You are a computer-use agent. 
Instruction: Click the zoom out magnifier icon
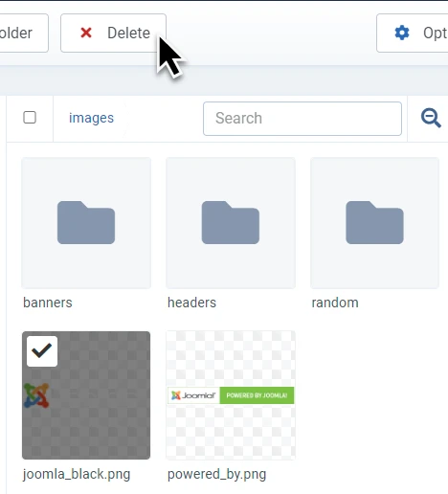click(431, 118)
